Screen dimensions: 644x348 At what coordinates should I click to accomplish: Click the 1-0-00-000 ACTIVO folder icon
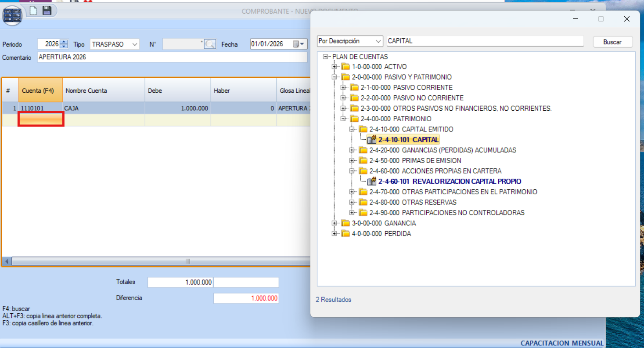[x=345, y=67]
